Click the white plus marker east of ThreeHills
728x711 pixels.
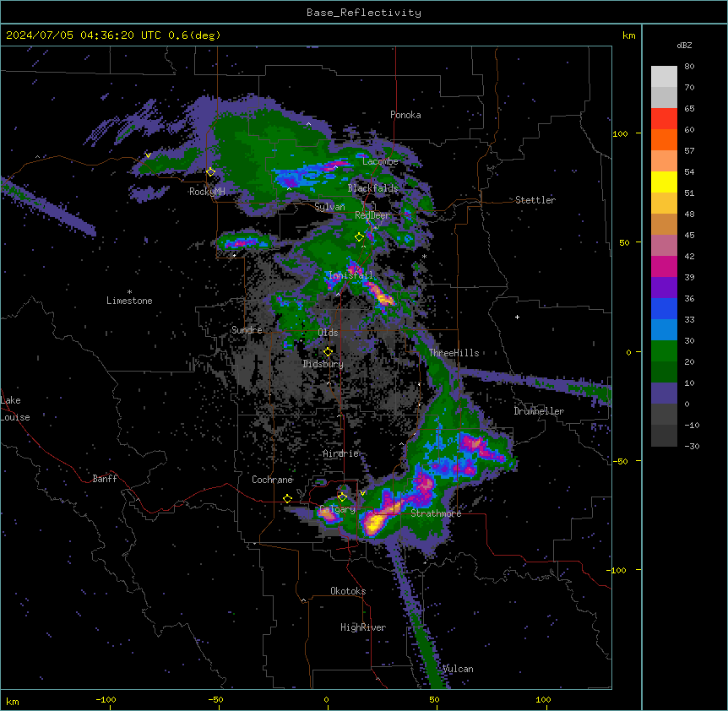click(517, 317)
